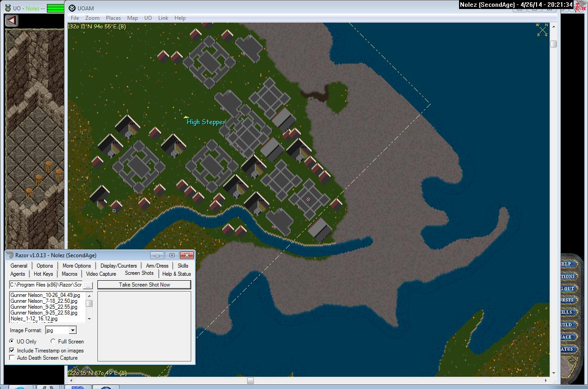Click the red player position marker on map
The image size is (588, 389).
(x=308, y=199)
